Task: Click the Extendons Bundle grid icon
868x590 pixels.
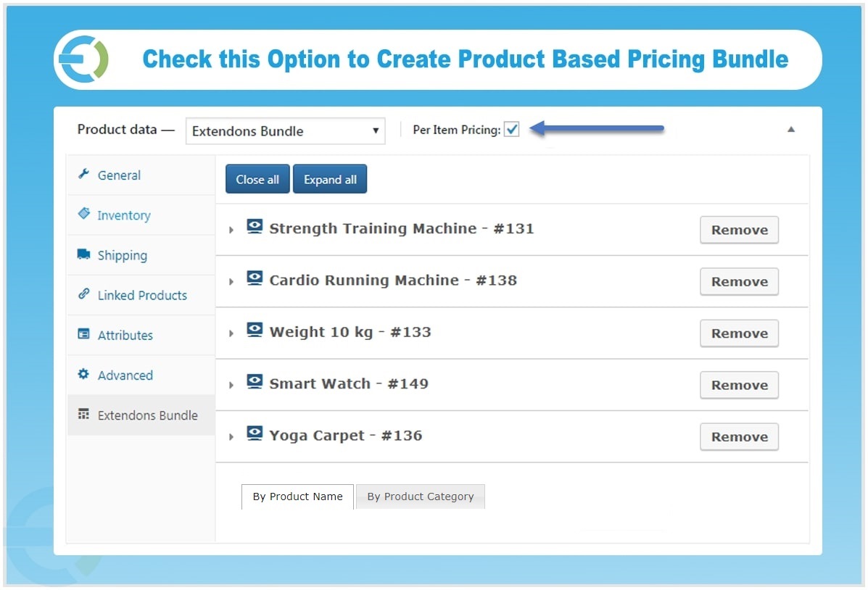Action: (83, 415)
